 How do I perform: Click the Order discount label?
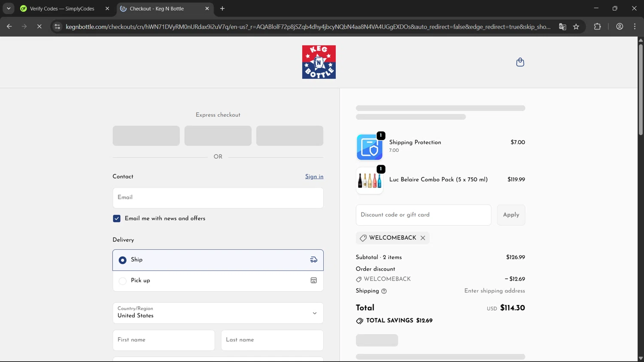pos(375,269)
